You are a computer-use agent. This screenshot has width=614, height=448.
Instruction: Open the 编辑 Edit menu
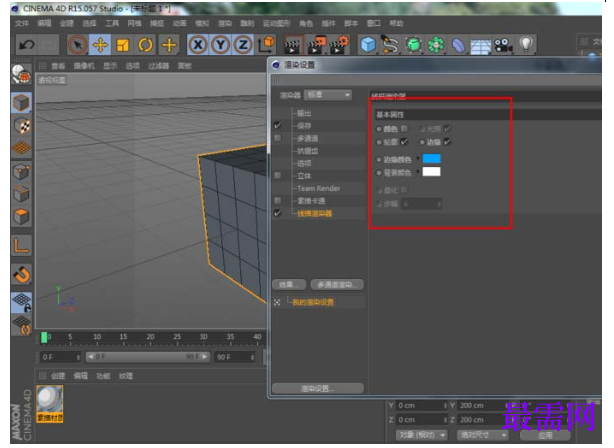click(44, 23)
